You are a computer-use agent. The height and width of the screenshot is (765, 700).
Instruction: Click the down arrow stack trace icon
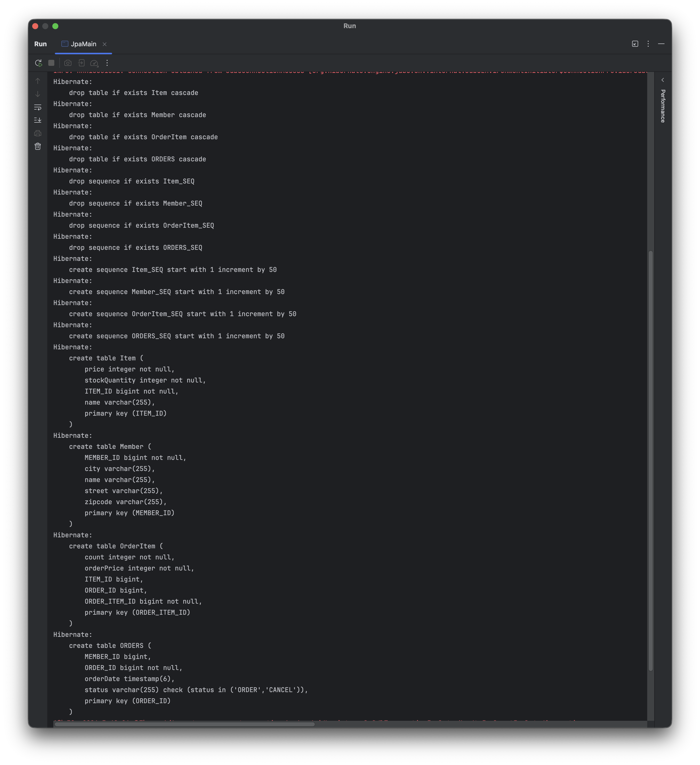coord(37,94)
